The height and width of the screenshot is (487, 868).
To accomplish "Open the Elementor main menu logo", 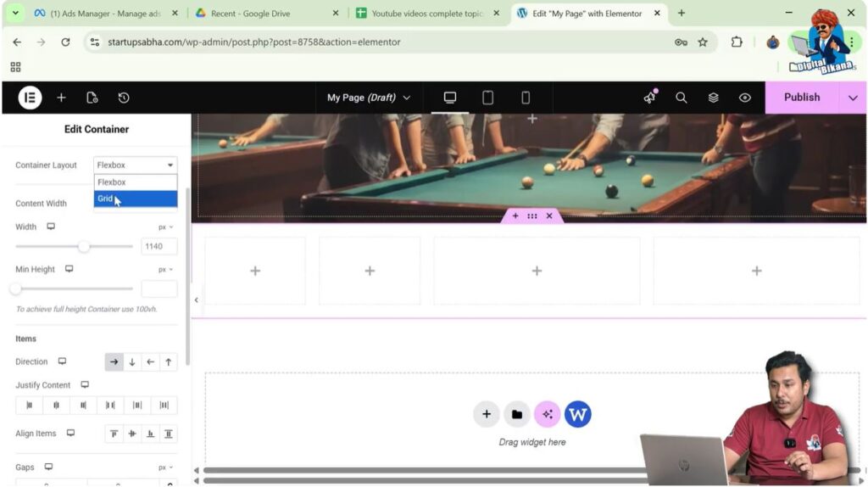I will click(x=30, y=98).
